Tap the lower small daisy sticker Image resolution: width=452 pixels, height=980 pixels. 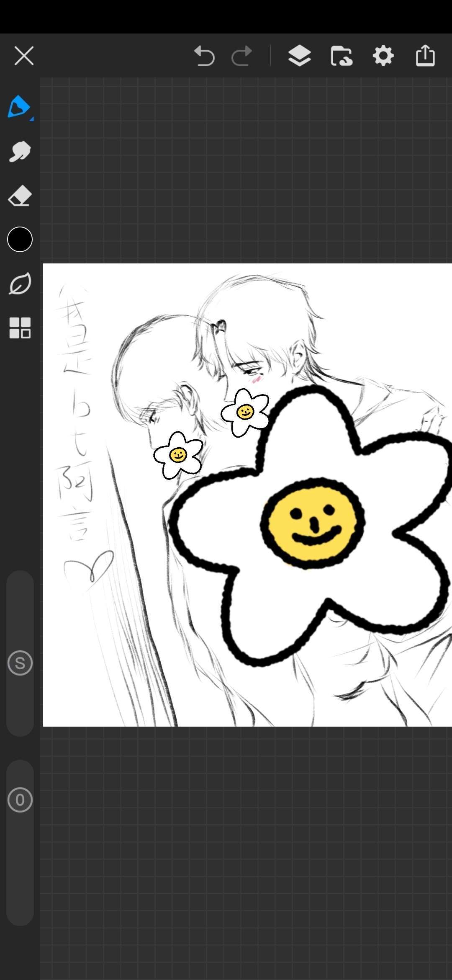pos(178,455)
